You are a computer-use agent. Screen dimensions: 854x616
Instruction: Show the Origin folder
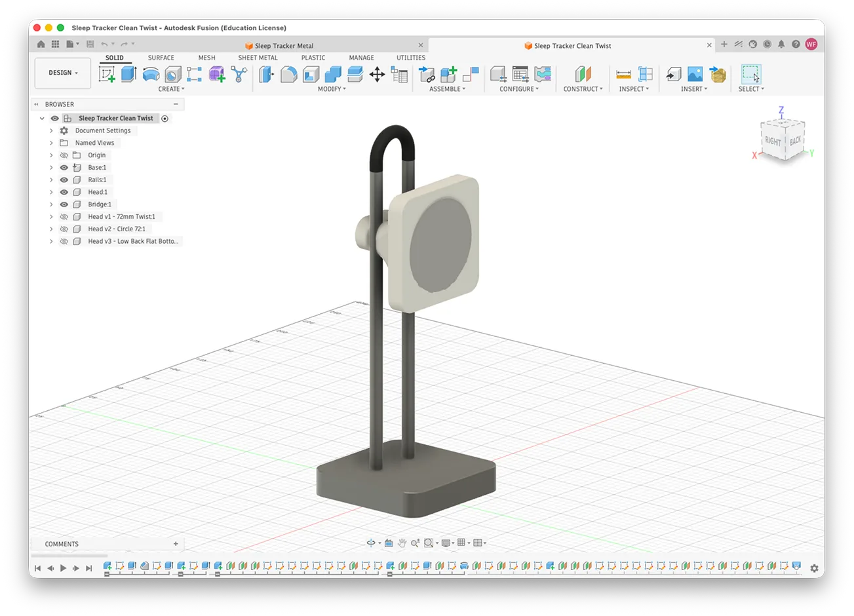tap(64, 155)
